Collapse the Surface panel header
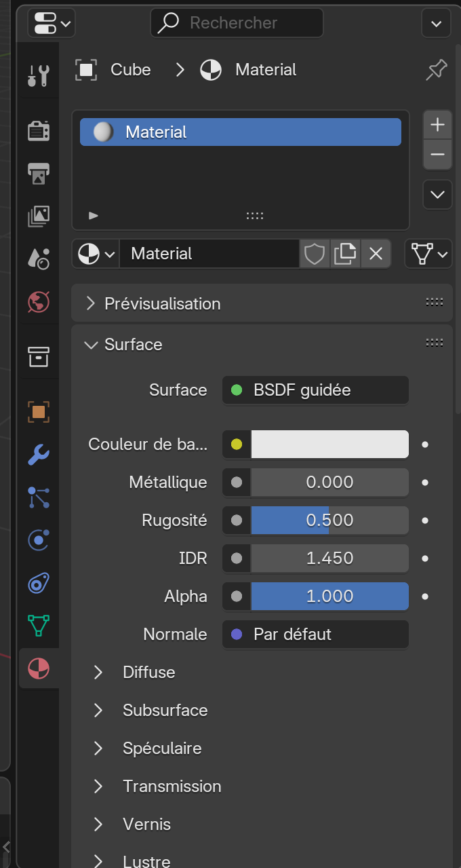Viewport: 461px width, 868px height. [x=133, y=345]
